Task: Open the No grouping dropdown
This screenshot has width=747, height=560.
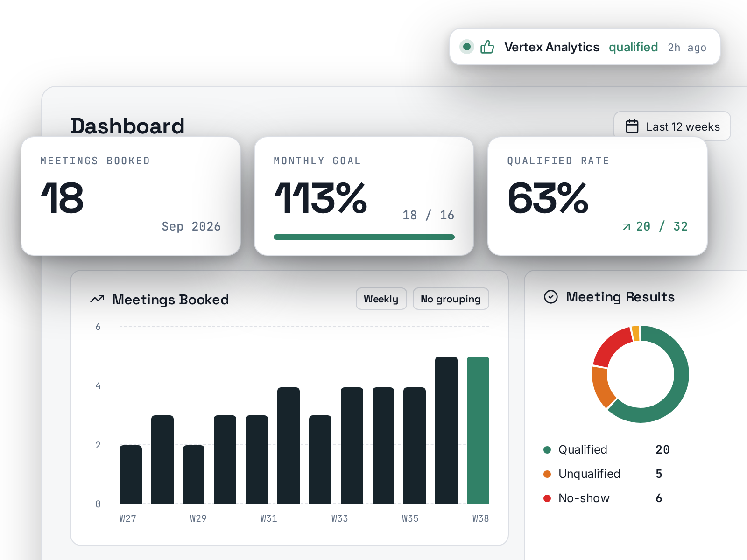Action: pyautogui.click(x=451, y=299)
